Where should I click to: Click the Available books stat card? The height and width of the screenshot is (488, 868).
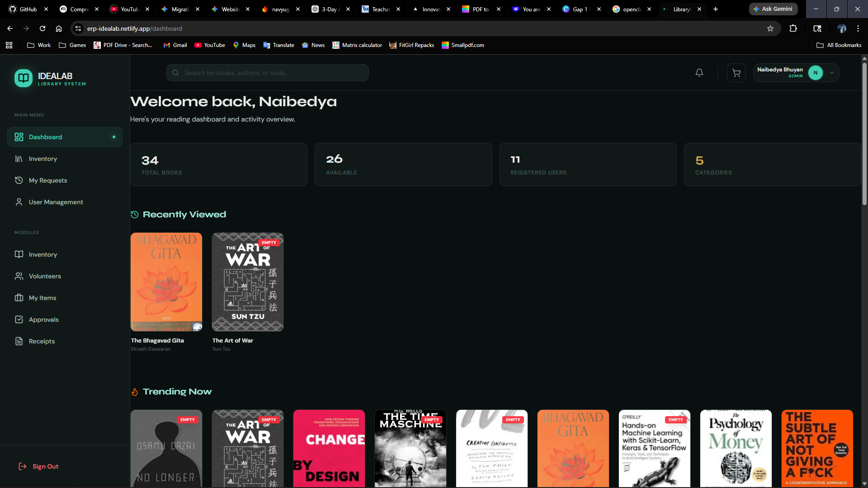tap(403, 164)
